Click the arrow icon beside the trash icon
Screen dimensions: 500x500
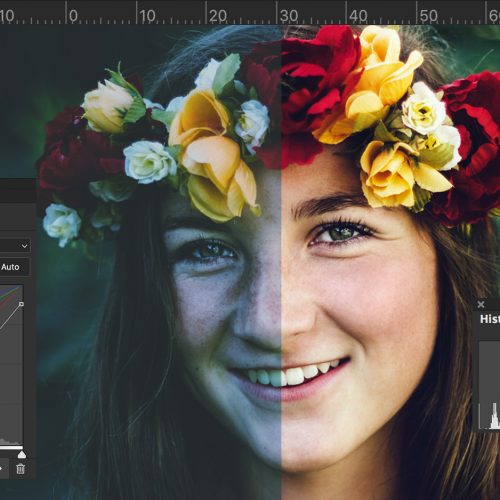coord(1,469)
